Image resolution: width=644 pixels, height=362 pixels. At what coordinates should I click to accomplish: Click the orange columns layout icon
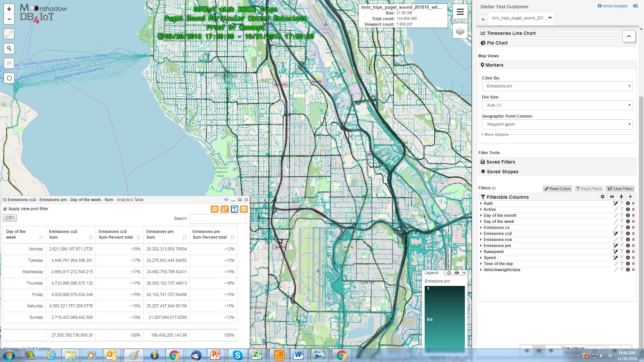point(244,209)
